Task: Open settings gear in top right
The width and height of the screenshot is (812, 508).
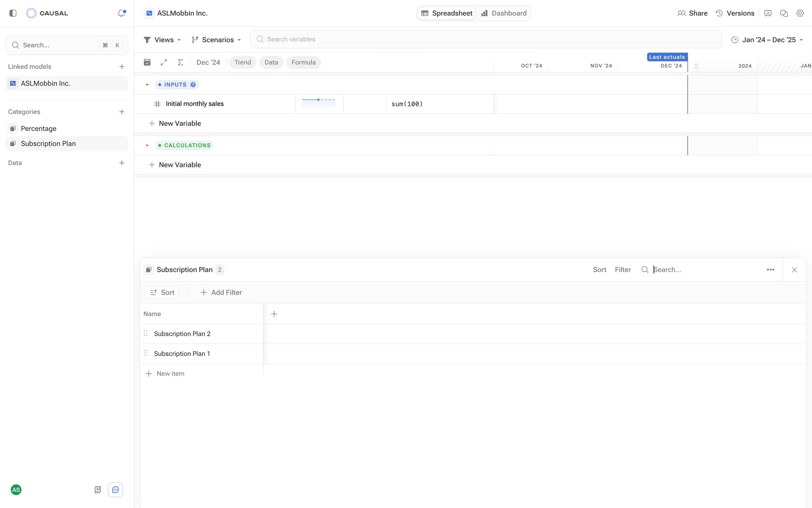Action: [800, 13]
